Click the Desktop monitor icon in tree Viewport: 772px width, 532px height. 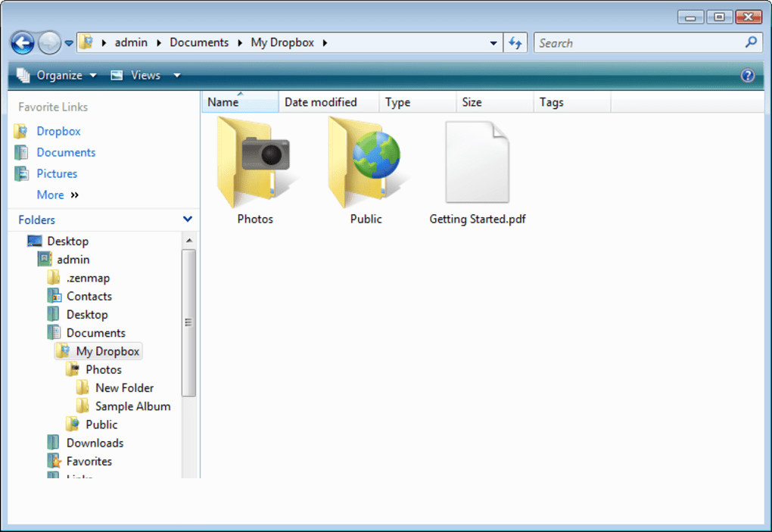pyautogui.click(x=35, y=241)
